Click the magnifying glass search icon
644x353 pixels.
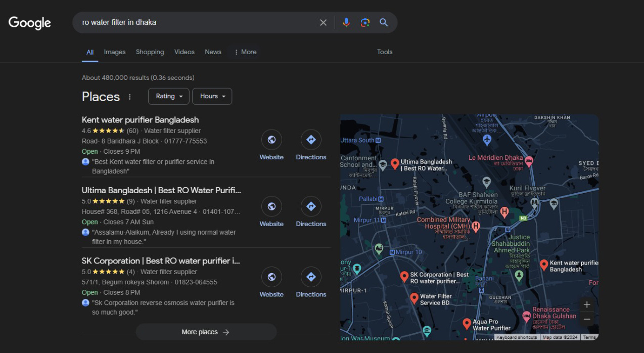click(x=384, y=23)
